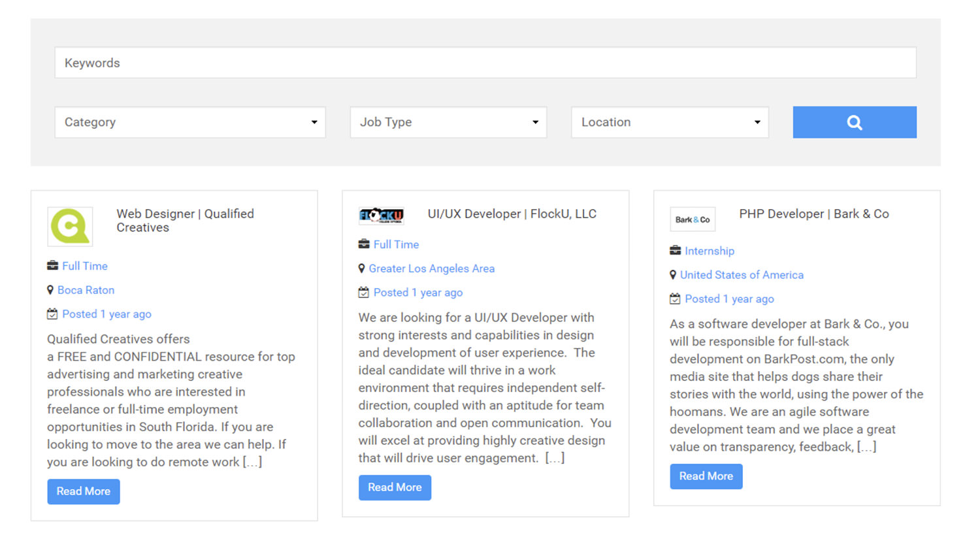Click Full Time link in Web Designer card
980x535 pixels.
point(85,266)
